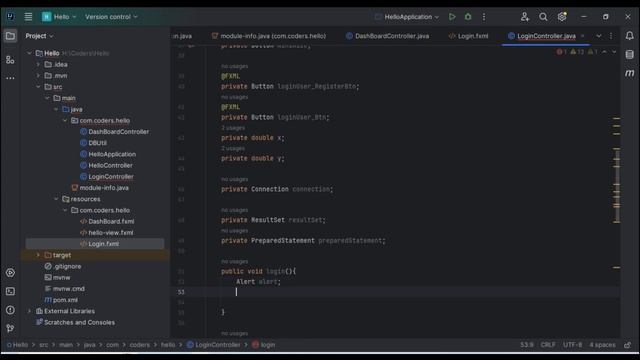Open Search Everywhere magnifier

point(543,17)
